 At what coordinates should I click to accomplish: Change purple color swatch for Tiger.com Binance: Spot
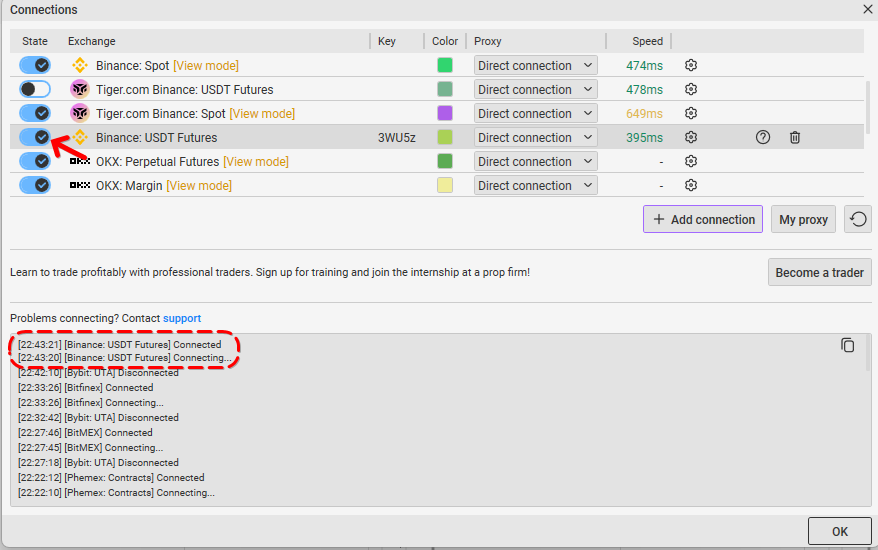tap(445, 114)
